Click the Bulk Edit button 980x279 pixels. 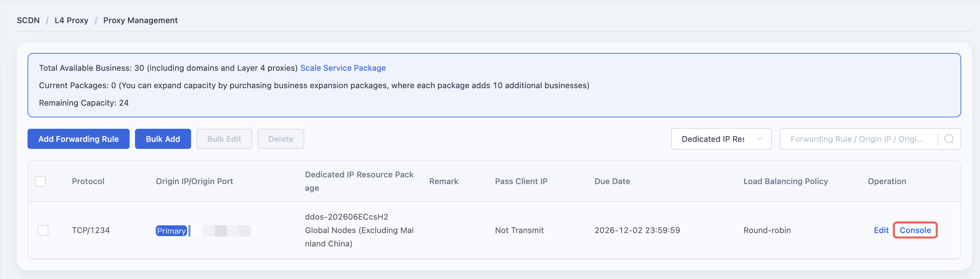coord(224,139)
